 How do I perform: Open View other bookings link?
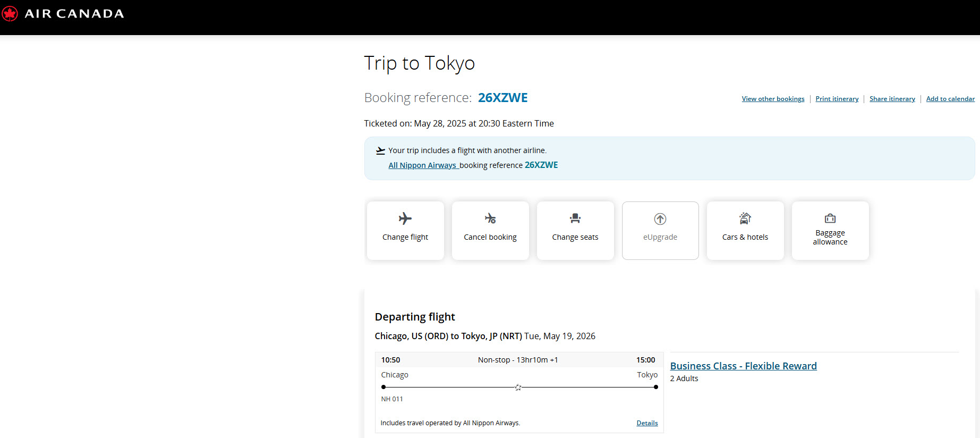tap(773, 99)
